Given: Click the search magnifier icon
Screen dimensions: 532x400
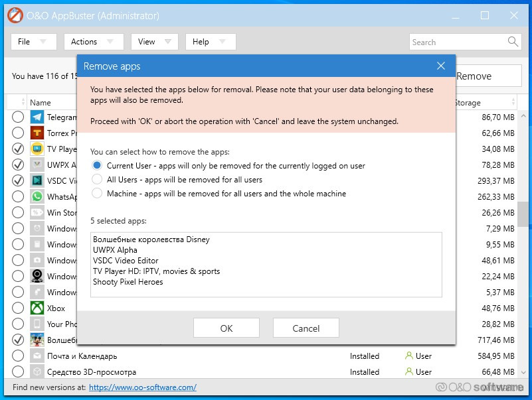Looking at the screenshot, I should (513, 42).
